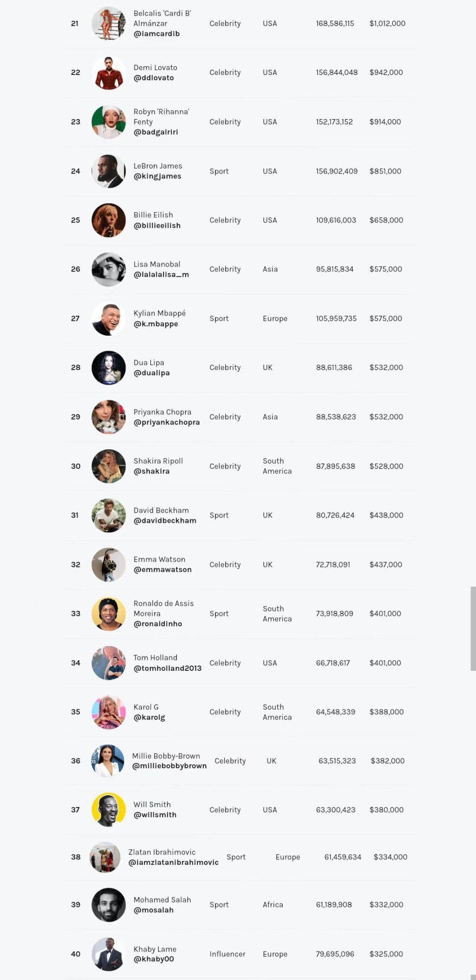The width and height of the screenshot is (476, 980).
Task: Select the avatar in the @willsmith row
Action: click(109, 809)
